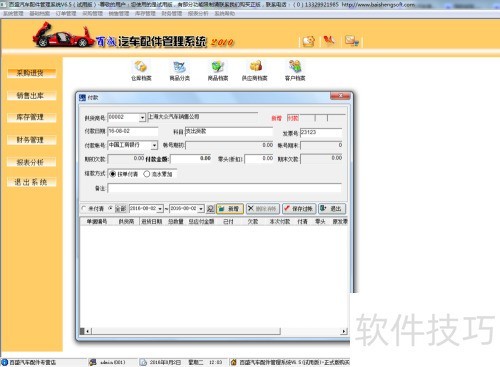Open the 订单管理 menu
The height and width of the screenshot is (367, 500).
click(x=66, y=13)
